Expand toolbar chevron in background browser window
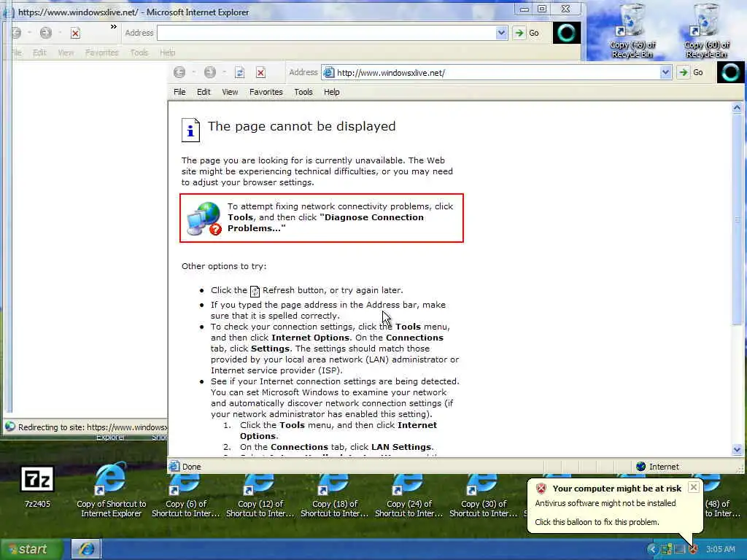 tap(113, 27)
